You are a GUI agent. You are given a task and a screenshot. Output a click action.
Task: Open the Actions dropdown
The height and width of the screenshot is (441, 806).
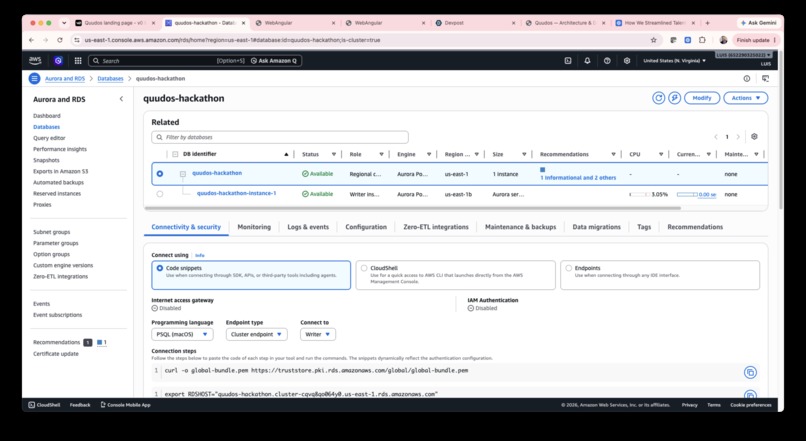click(x=745, y=98)
